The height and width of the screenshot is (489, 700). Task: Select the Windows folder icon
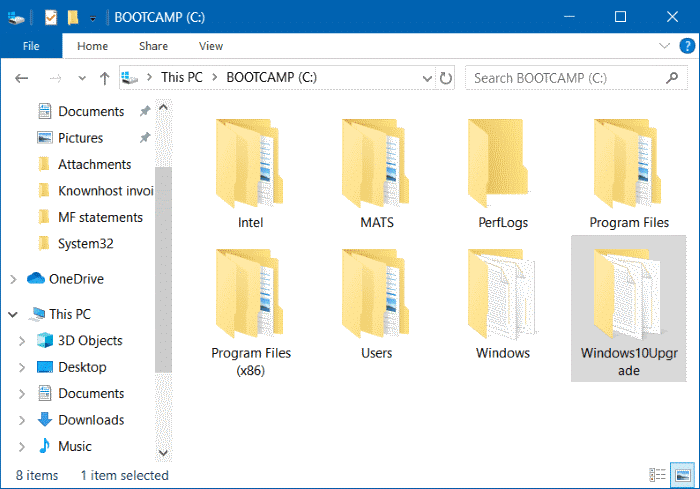[502, 293]
